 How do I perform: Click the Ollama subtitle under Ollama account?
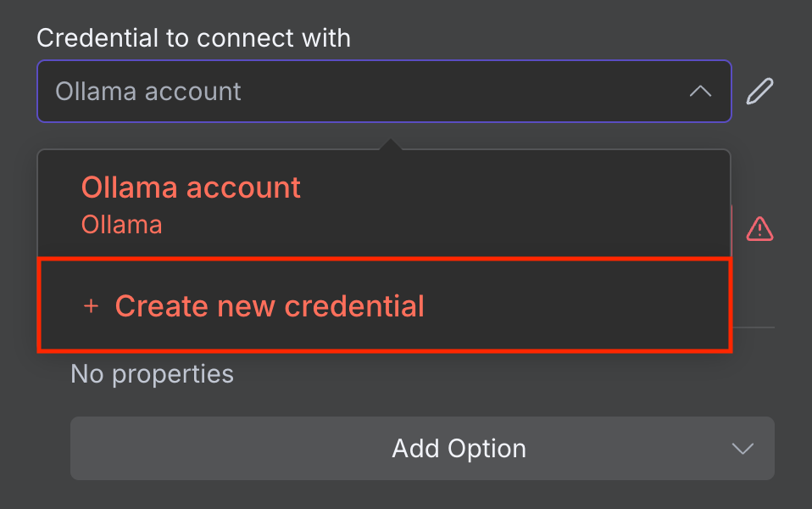121,224
